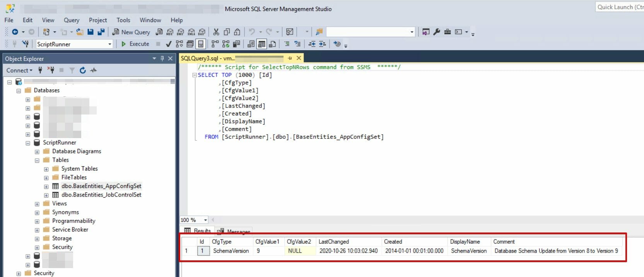Click the DMX query icon
Screen dimensions: 644x277
[x=180, y=32]
